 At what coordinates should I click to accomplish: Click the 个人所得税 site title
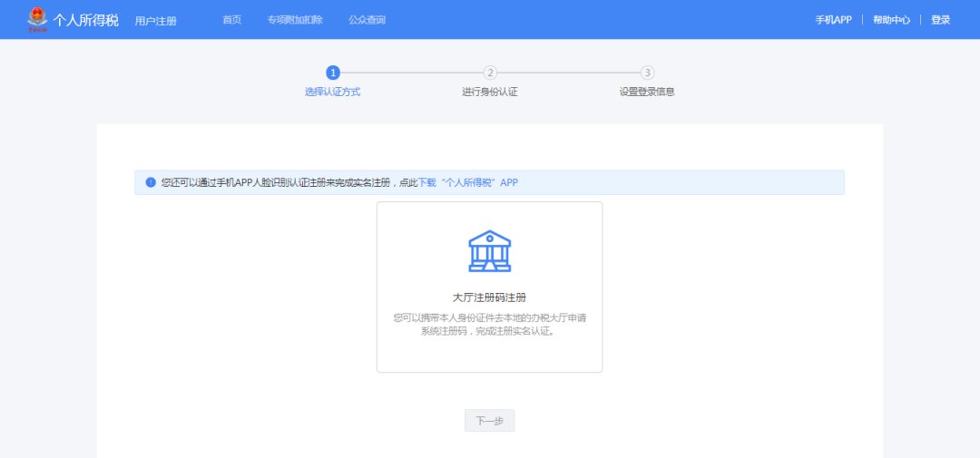point(86,20)
